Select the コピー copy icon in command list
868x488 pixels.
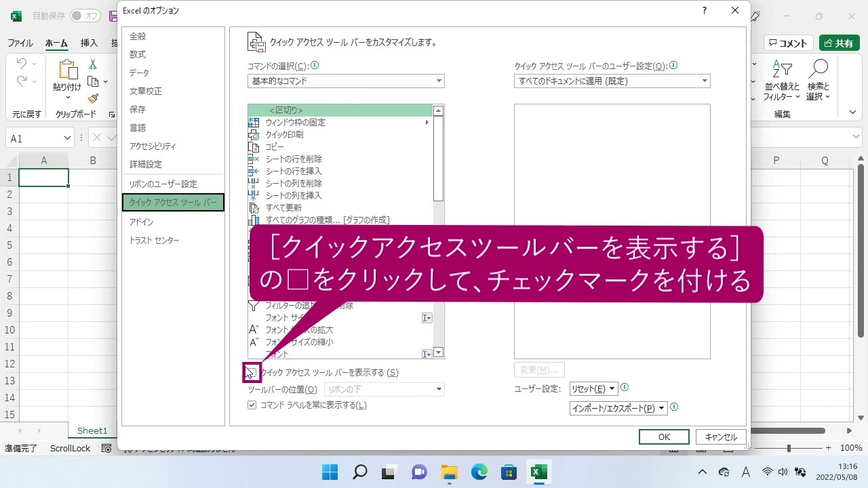pos(254,147)
